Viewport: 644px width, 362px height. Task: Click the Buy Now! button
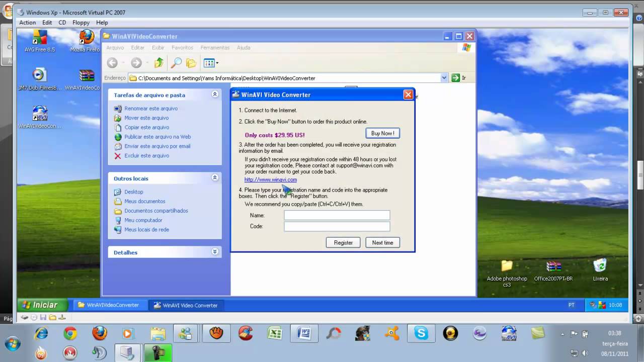point(383,133)
